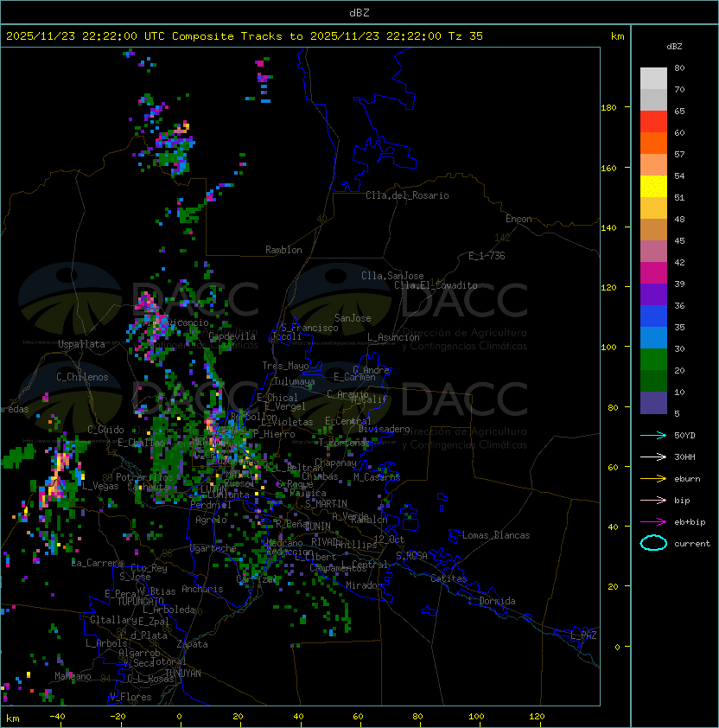Click the 'Tulumaya' map label

pyautogui.click(x=295, y=381)
